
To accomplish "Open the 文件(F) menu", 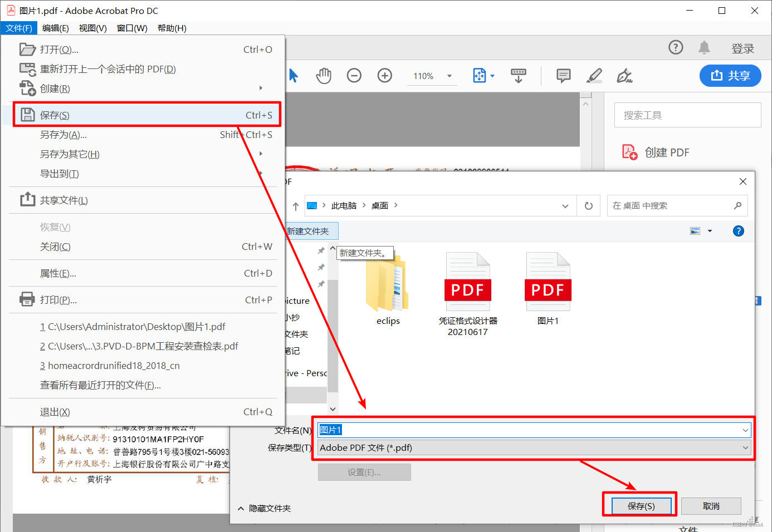I will pos(19,28).
